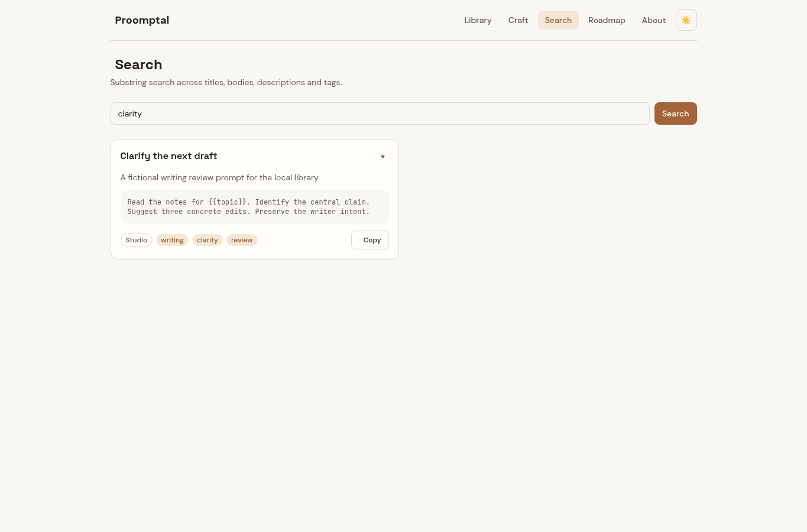
Task: Open the Roadmap page
Action: coord(607,20)
